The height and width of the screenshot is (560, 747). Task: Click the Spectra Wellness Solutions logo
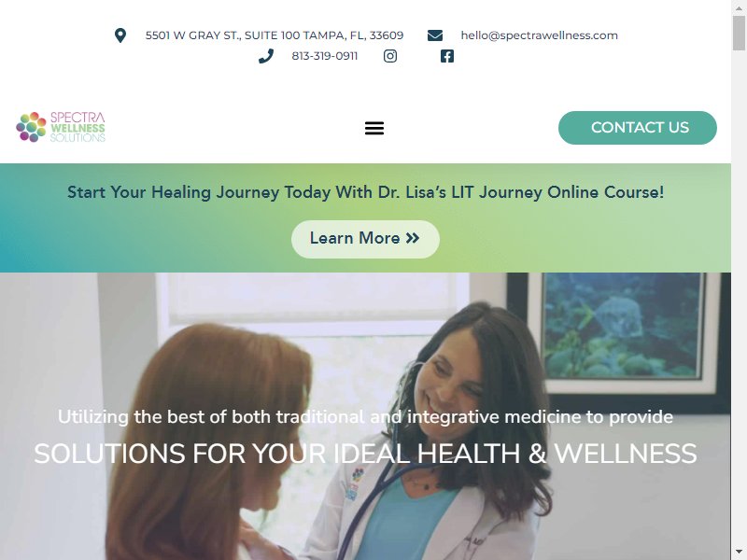pos(61,127)
